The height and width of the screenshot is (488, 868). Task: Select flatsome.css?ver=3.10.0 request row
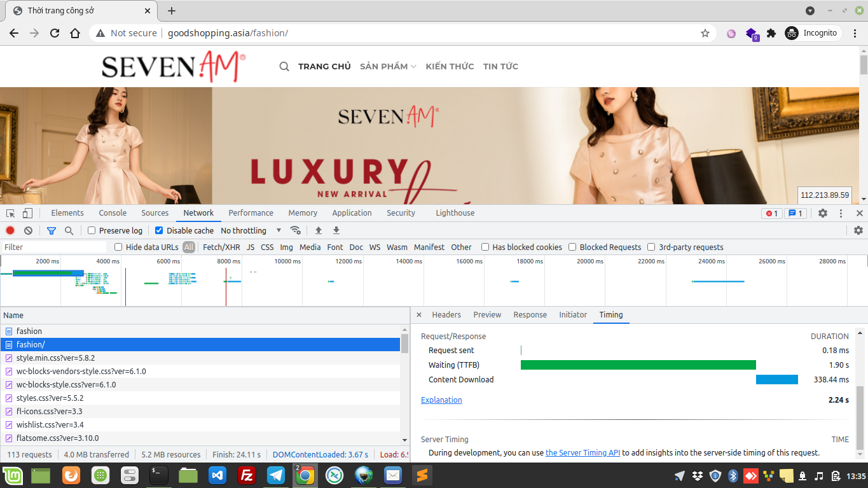pyautogui.click(x=200, y=438)
